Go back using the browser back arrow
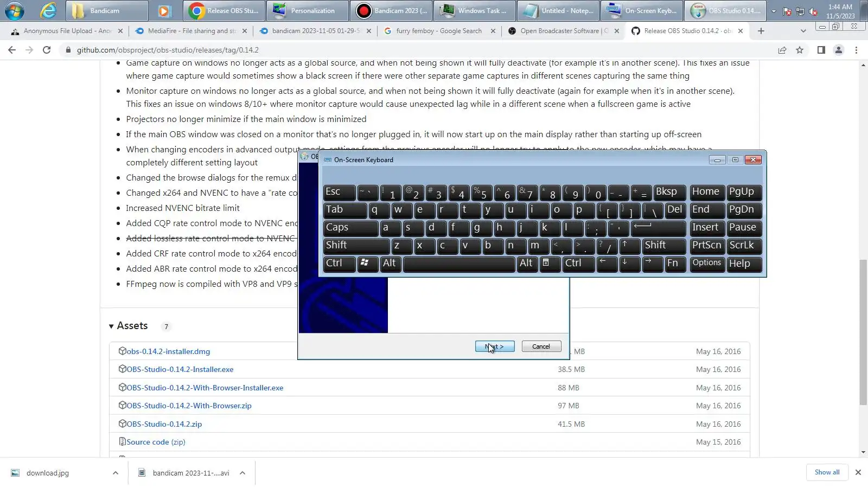 (x=12, y=50)
